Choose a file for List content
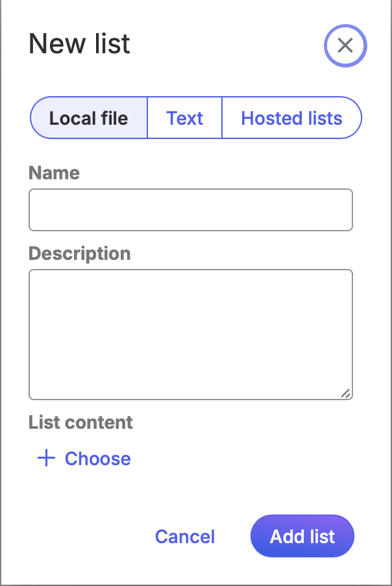This screenshot has width=392, height=586. [84, 458]
